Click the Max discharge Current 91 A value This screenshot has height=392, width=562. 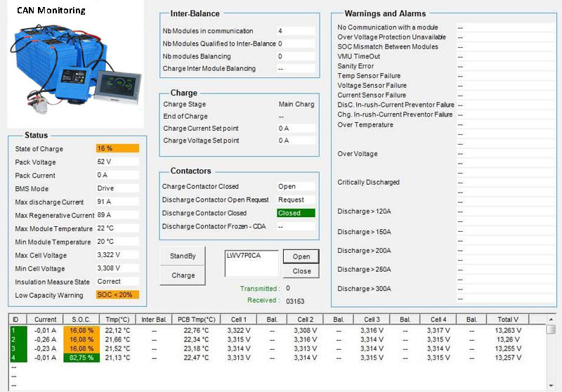[x=117, y=202]
